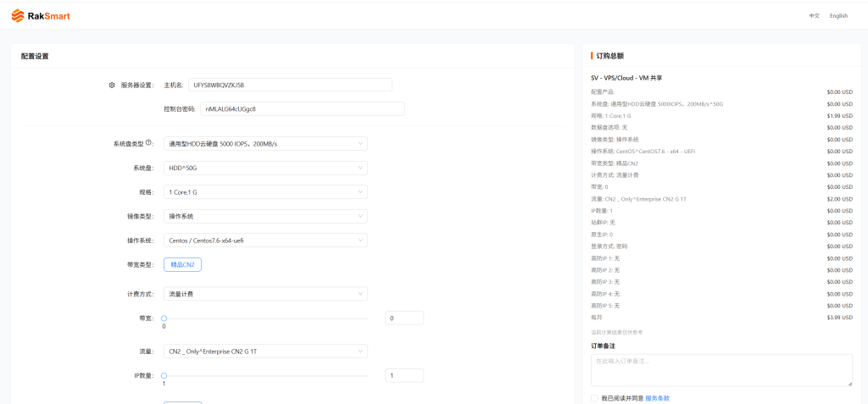Click the help question icon next to 系统盘类型

pos(148,143)
